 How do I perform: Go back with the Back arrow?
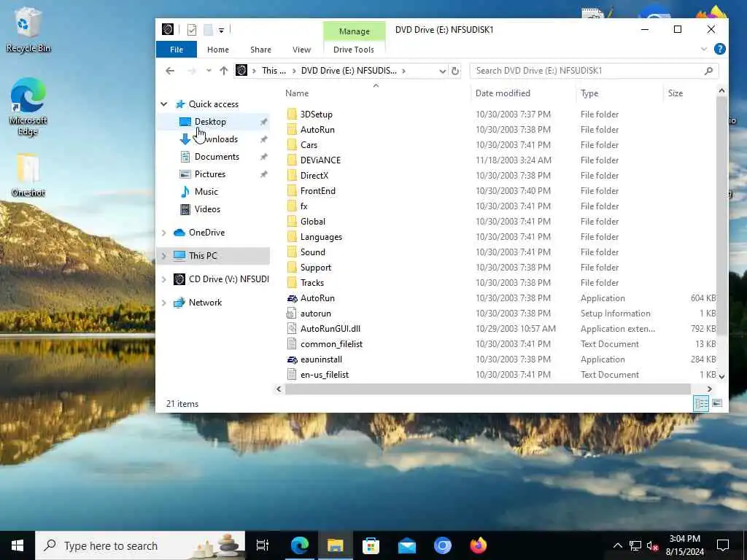(170, 71)
